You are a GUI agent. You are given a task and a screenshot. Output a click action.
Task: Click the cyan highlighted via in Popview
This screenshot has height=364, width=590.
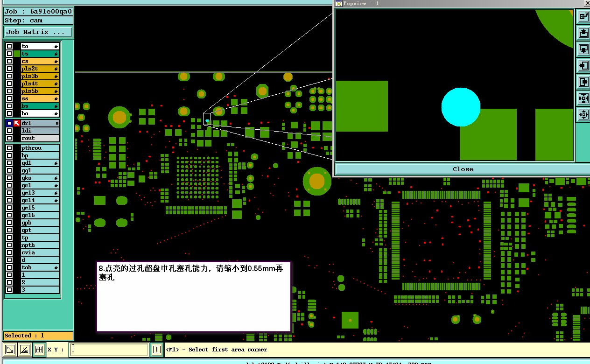click(461, 107)
